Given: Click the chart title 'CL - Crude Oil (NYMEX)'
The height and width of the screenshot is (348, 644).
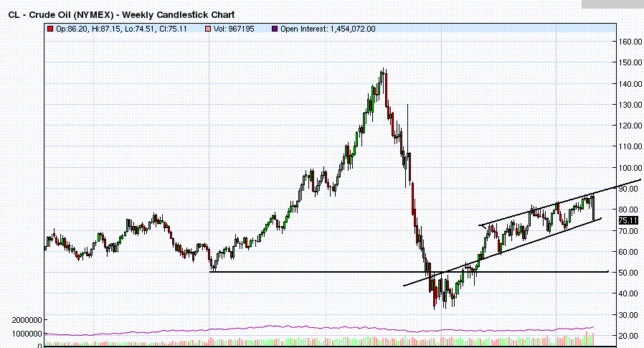Looking at the screenshot, I should point(61,15).
